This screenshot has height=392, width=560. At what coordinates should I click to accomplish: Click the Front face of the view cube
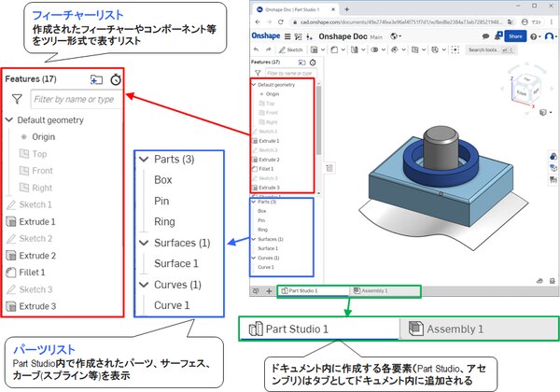[x=522, y=93]
